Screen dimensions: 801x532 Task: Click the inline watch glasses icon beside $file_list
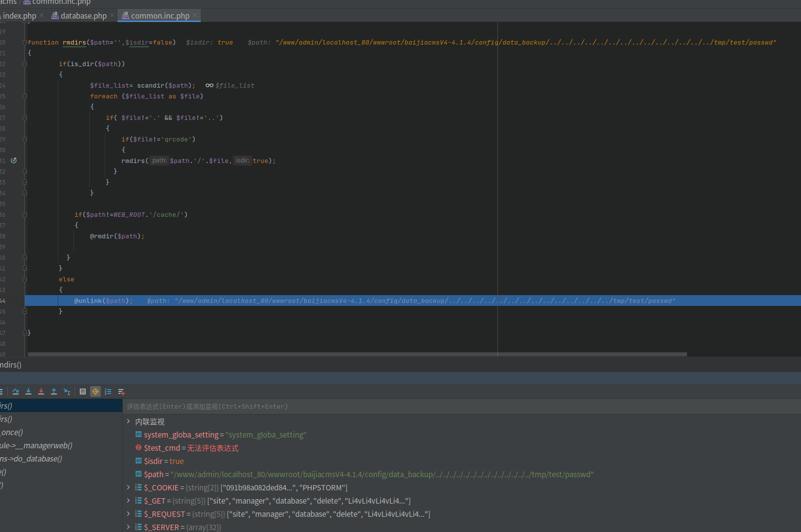click(x=210, y=85)
